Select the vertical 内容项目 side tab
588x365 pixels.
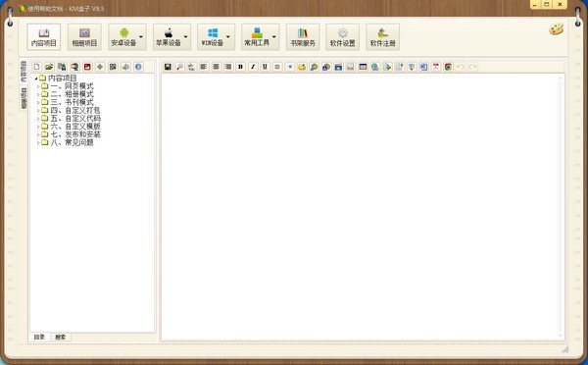[24, 72]
